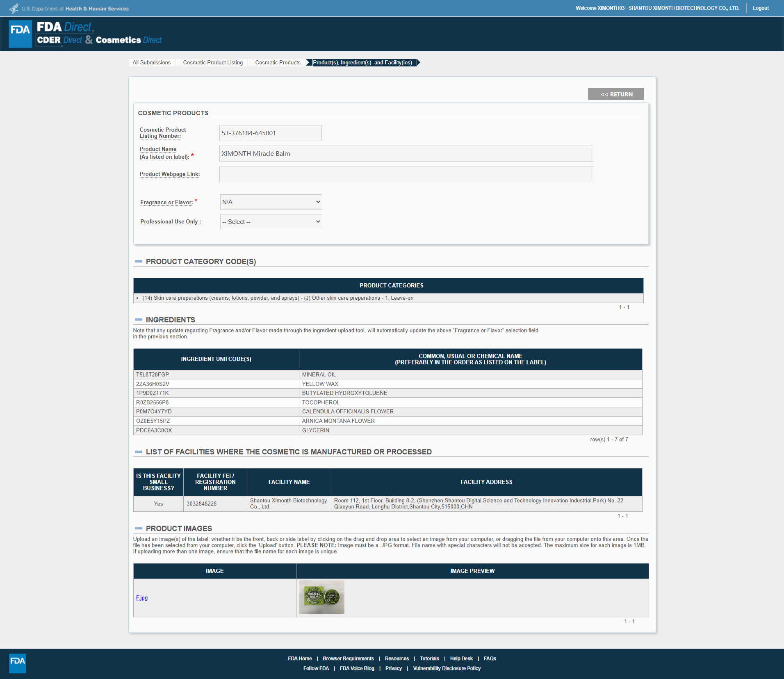Go to Cosmetic Product Listing breadcrumb
784x679 pixels.
[x=213, y=63]
